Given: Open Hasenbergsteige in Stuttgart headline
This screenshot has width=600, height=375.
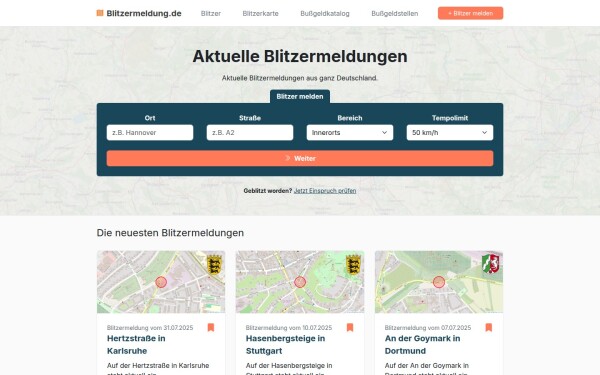Looking at the screenshot, I should coord(285,344).
